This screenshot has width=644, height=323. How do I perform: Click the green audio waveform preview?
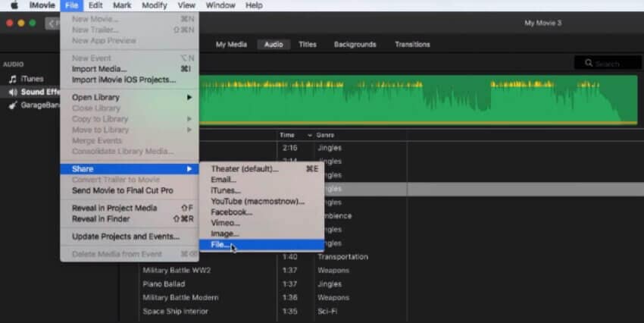click(x=418, y=100)
